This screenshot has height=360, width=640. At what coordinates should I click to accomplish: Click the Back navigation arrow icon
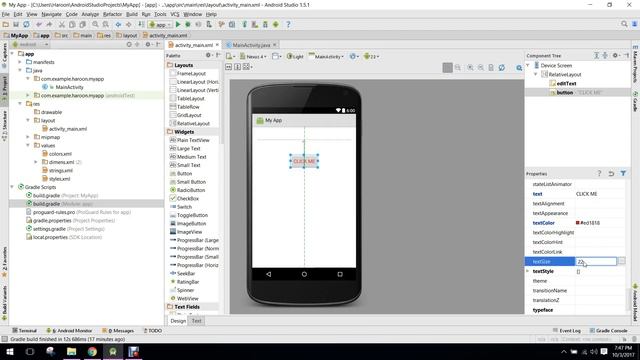tap(118, 24)
